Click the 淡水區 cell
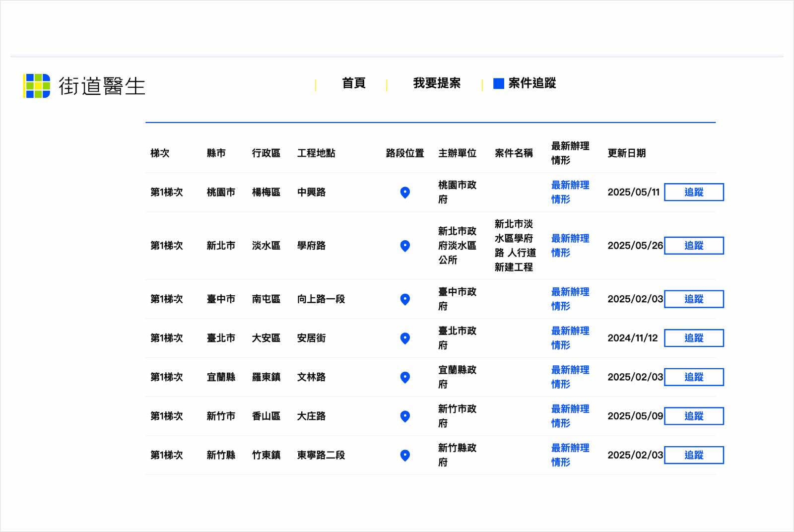The height and width of the screenshot is (532, 794). 266,246
